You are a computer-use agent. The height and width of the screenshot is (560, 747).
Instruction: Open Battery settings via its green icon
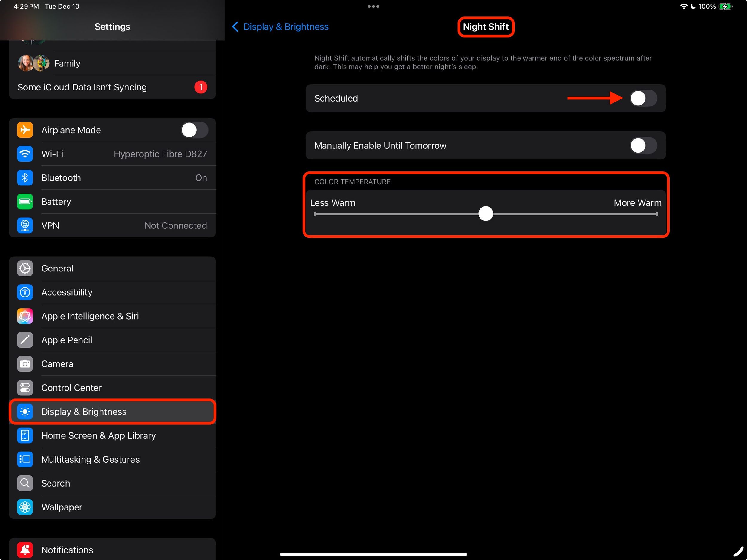click(25, 202)
